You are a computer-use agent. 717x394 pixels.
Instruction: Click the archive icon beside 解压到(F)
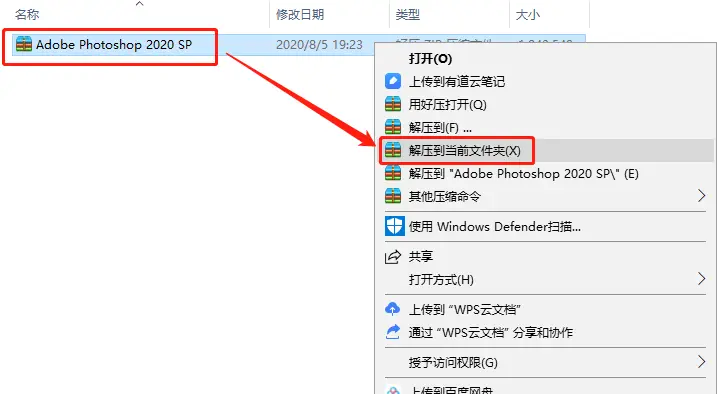[393, 127]
